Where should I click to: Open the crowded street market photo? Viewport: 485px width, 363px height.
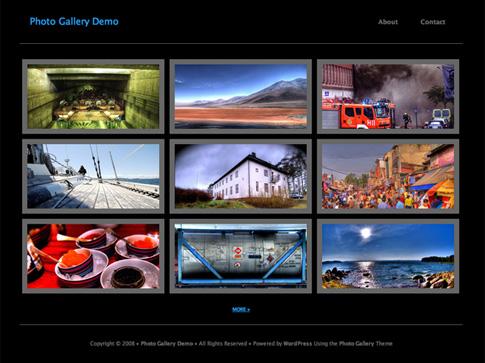(388, 176)
